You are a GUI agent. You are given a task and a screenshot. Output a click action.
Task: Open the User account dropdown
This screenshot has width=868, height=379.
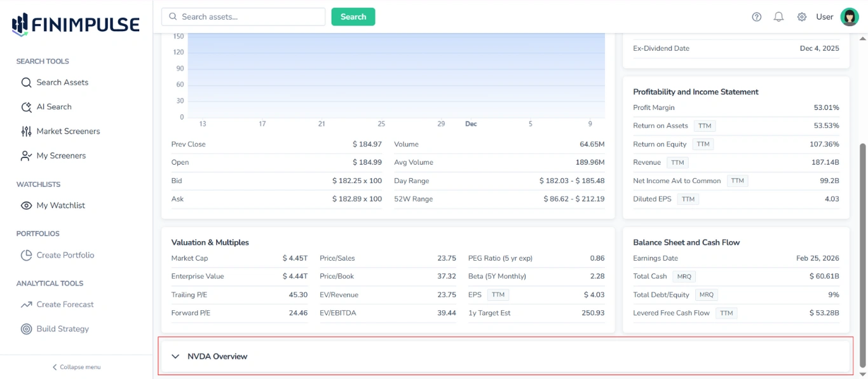[824, 17]
